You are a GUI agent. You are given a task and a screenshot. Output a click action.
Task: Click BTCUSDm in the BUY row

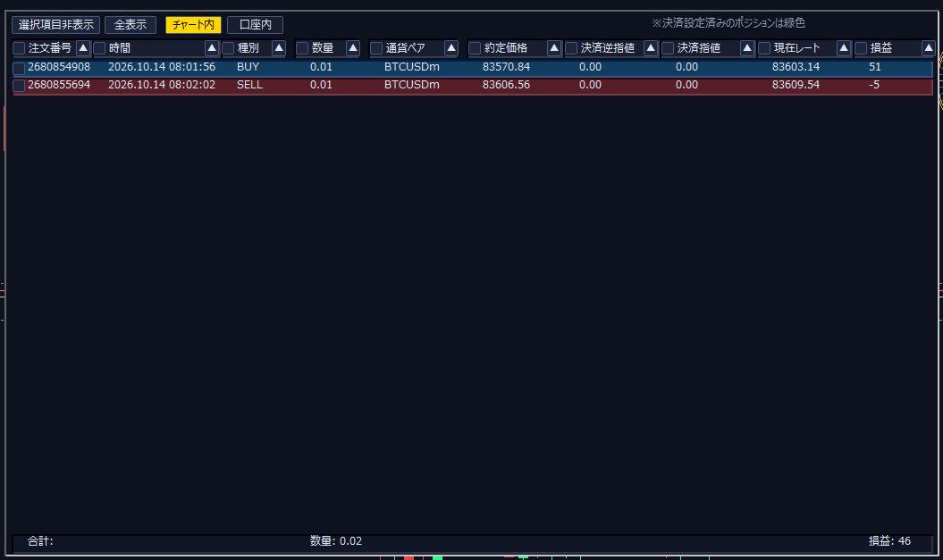(412, 67)
